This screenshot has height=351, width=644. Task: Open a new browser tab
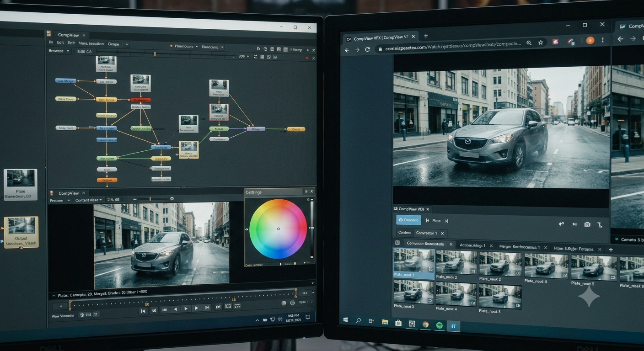click(426, 36)
